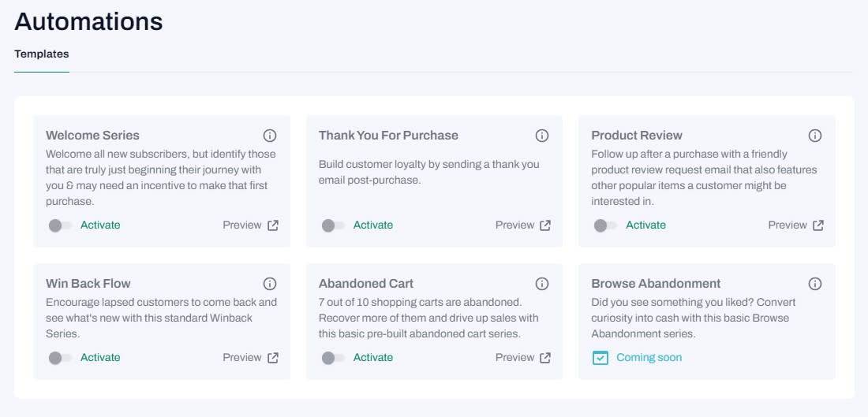Turn on the Abandoned Cart toggle
Image resolution: width=868 pixels, height=417 pixels.
[x=333, y=358]
